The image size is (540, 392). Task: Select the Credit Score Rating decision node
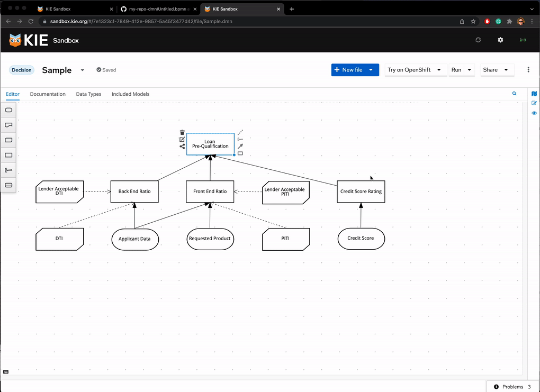click(361, 192)
